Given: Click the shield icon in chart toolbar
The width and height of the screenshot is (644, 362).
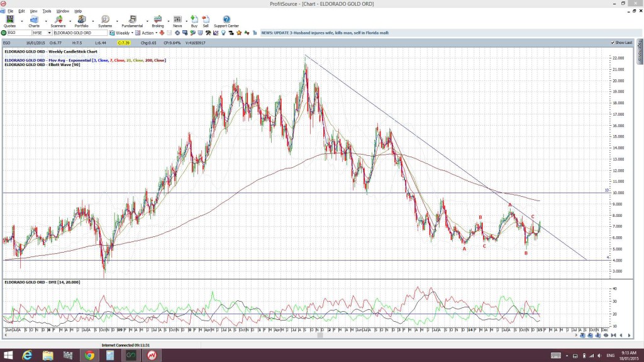Looking at the screenshot, I should pyautogui.click(x=201, y=33).
